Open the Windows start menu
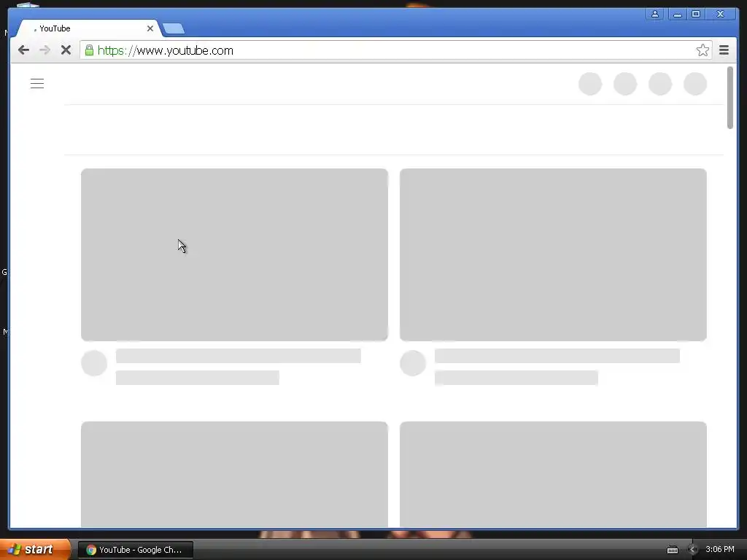747x560 pixels. coord(35,550)
